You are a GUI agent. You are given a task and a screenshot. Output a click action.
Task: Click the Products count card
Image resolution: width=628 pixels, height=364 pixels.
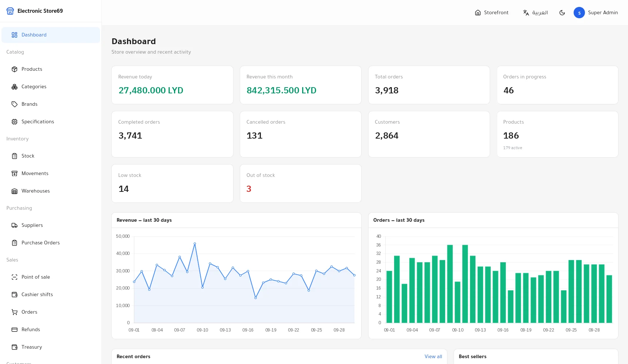pyautogui.click(x=558, y=134)
